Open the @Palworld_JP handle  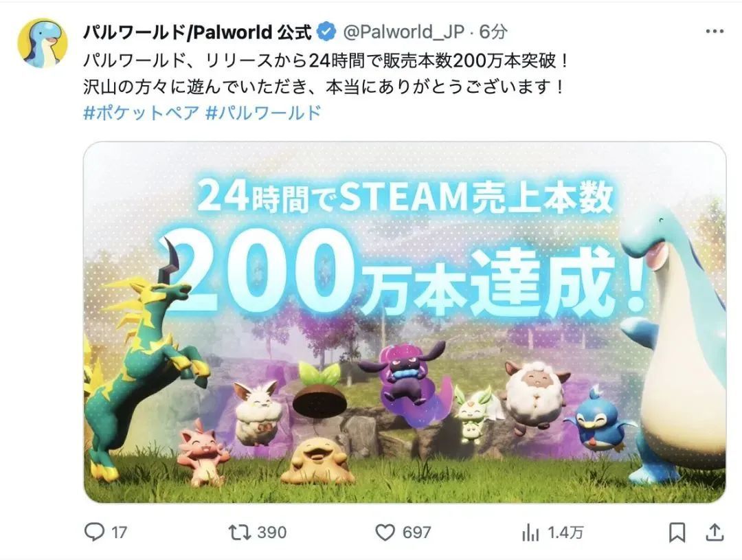(x=403, y=32)
